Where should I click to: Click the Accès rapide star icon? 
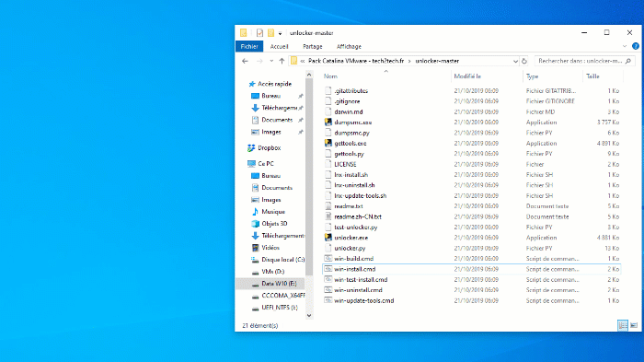(252, 84)
